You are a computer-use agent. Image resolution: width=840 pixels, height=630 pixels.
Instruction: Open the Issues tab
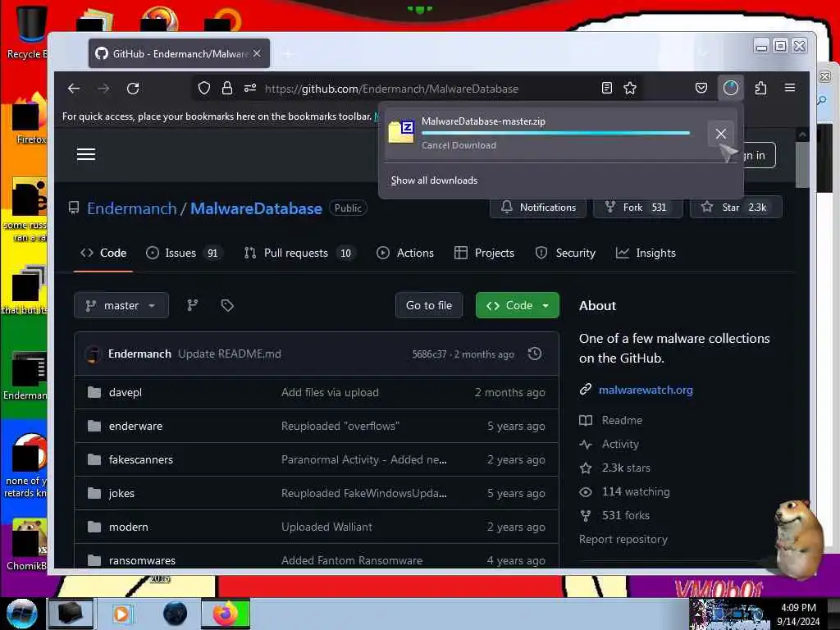click(x=184, y=253)
